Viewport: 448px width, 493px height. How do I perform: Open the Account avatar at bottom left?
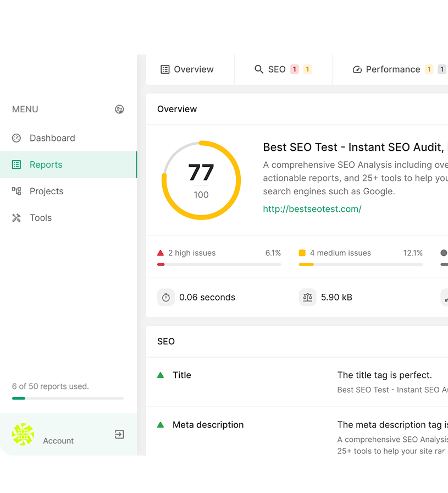tap(23, 434)
